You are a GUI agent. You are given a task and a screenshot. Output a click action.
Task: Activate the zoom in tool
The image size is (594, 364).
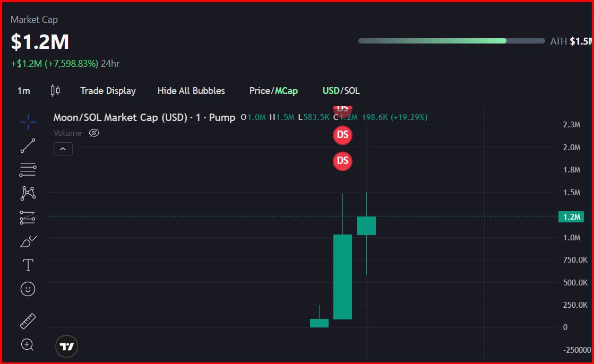[x=28, y=345]
